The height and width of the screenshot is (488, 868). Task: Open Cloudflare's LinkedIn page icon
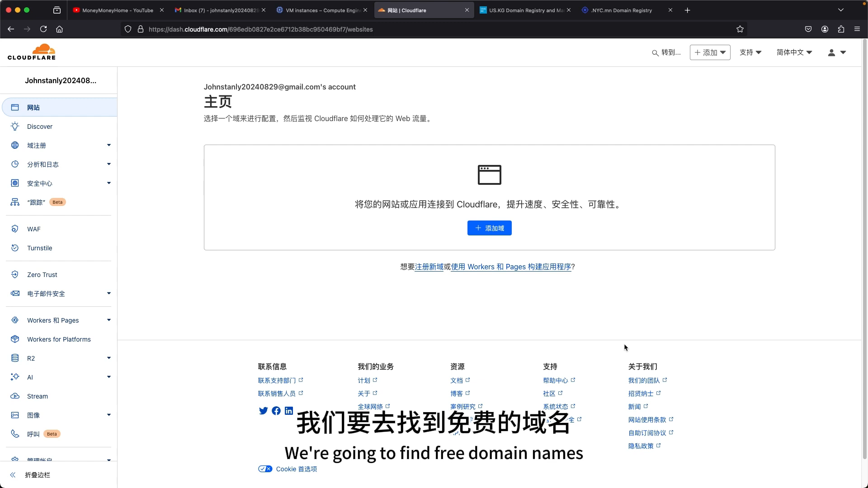(x=289, y=411)
